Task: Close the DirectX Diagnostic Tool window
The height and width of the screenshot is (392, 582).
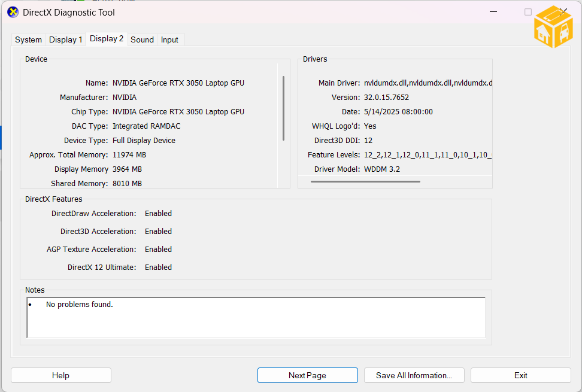Action: pyautogui.click(x=564, y=11)
